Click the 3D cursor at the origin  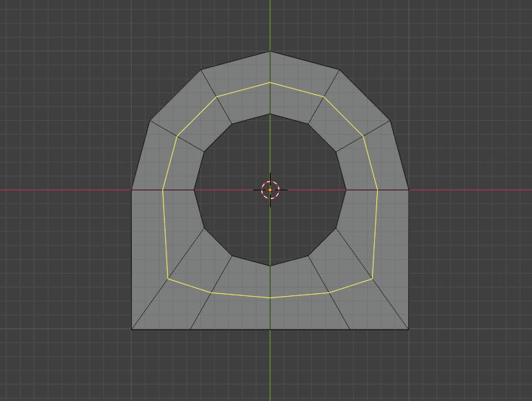pos(270,190)
